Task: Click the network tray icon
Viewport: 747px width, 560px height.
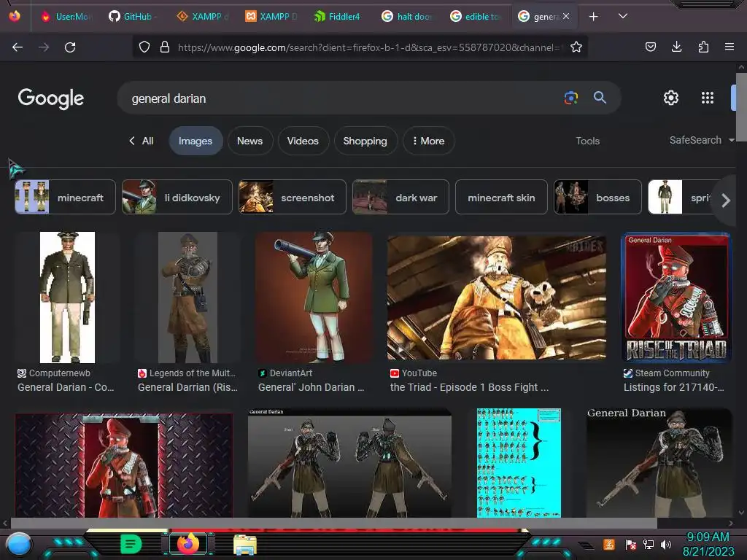Action: [x=649, y=544]
